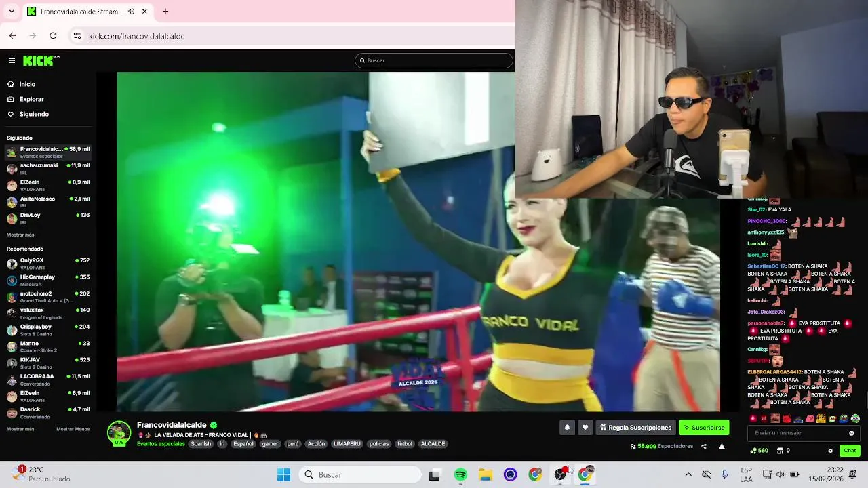Open HioGameplay recommended channel
Viewport: 868px width, 488px height.
coord(48,280)
